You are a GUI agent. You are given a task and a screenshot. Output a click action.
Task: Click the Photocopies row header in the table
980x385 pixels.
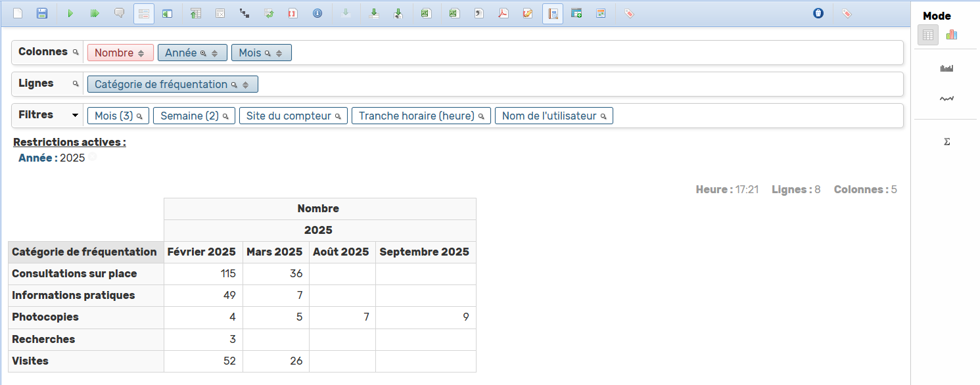(x=45, y=317)
